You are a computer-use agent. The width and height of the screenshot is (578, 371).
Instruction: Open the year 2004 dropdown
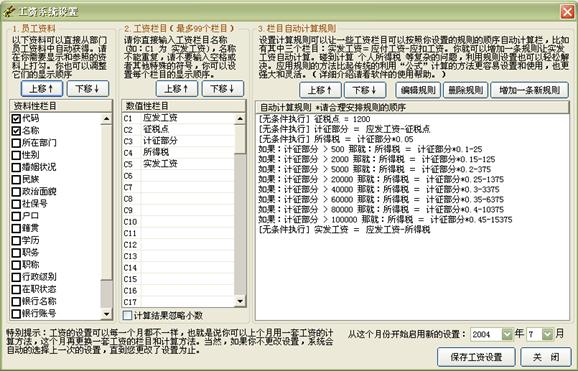tap(507, 334)
